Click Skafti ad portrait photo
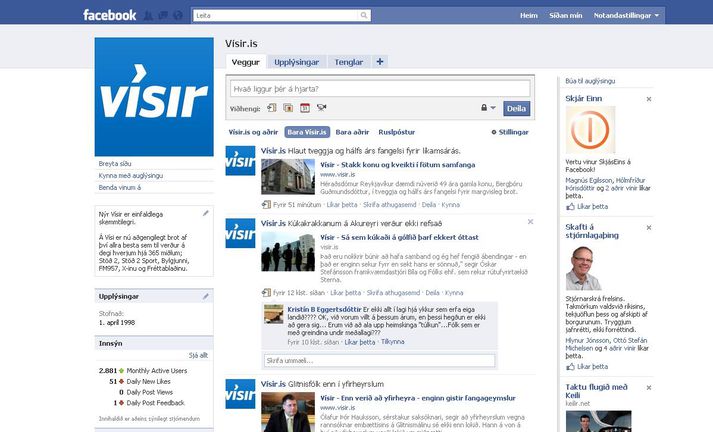 (583, 267)
